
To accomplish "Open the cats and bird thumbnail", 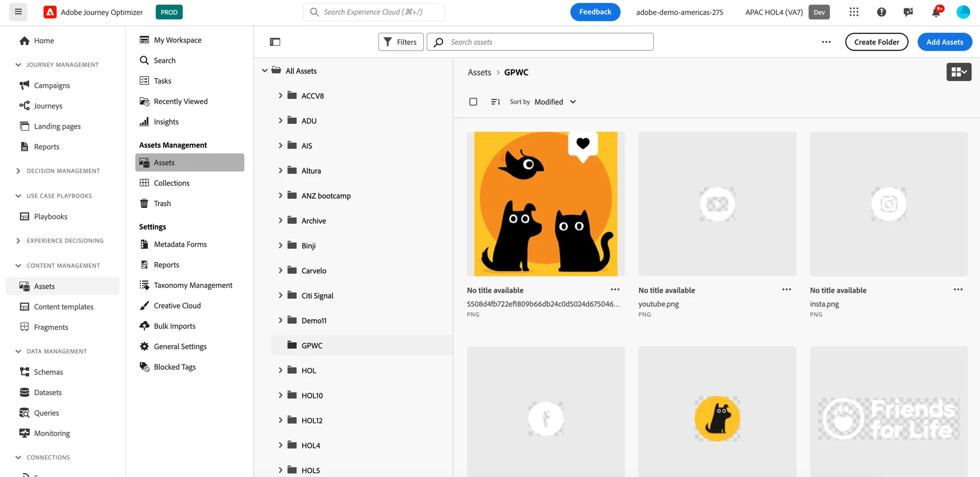I will tap(546, 204).
